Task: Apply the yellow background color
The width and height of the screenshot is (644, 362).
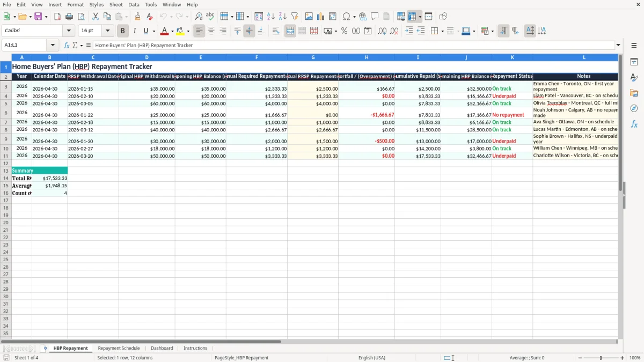Action: [x=180, y=31]
